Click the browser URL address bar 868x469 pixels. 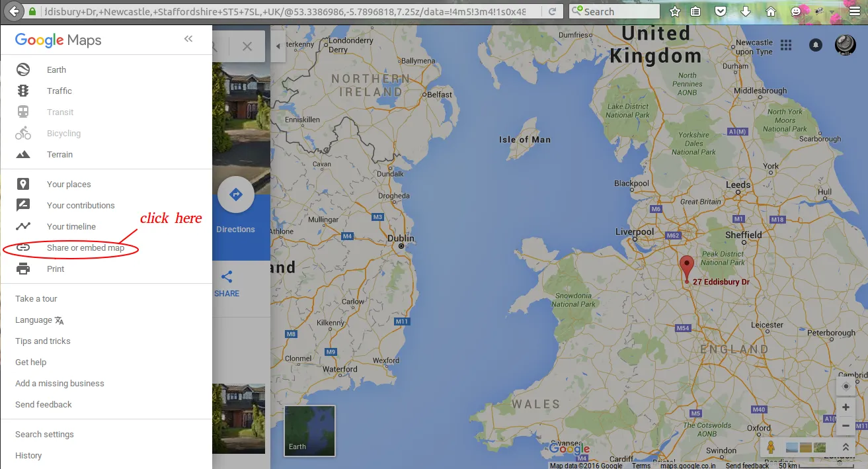point(283,11)
